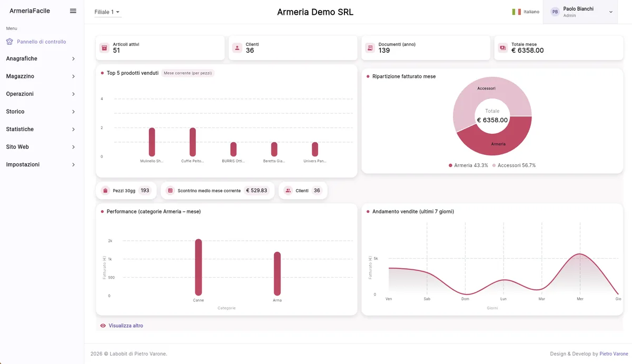This screenshot has height=364, width=632.
Task: Click the ArmeriaFacile logo text
Action: (x=30, y=11)
